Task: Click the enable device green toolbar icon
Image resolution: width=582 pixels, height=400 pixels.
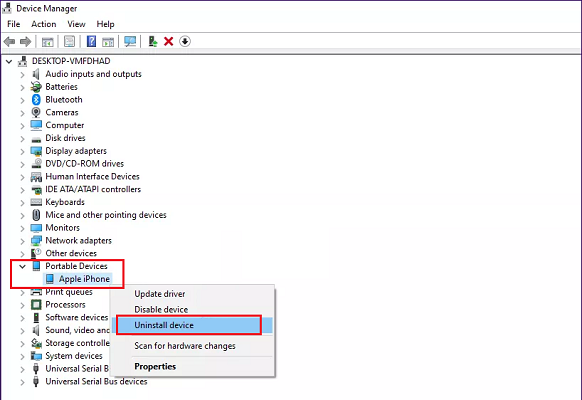Action: (153, 41)
